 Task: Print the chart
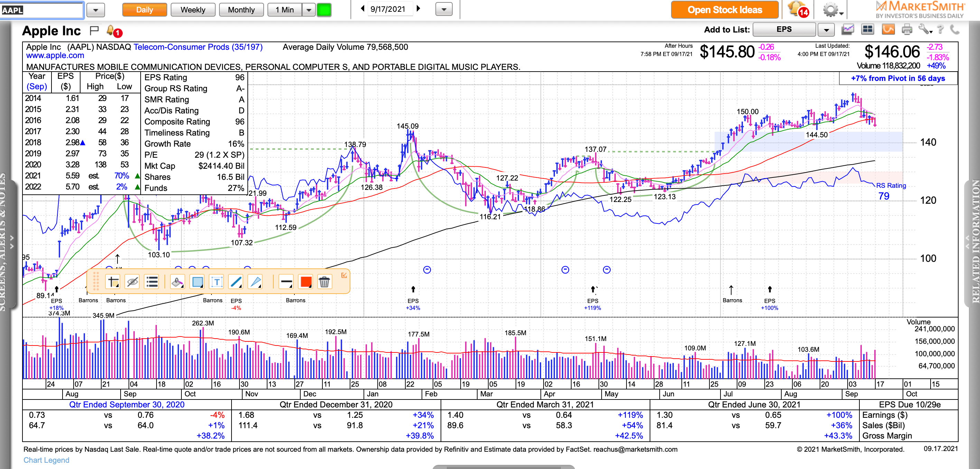tap(907, 29)
